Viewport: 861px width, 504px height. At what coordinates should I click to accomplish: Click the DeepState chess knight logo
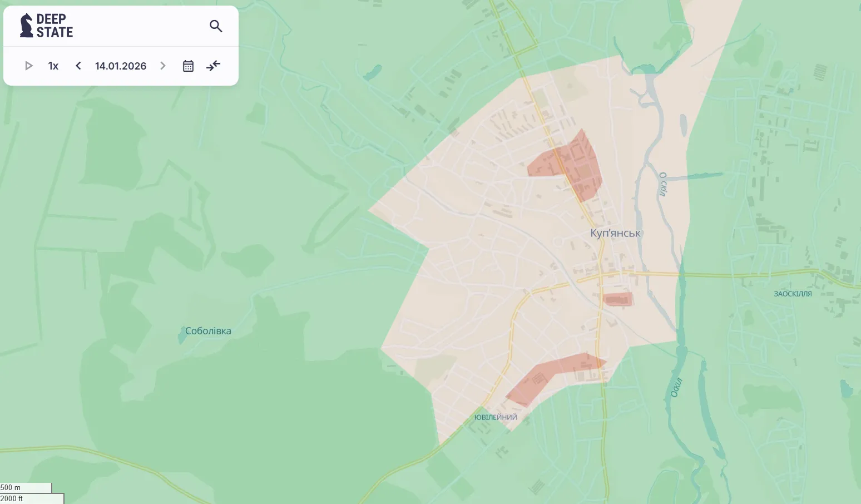coord(26,26)
